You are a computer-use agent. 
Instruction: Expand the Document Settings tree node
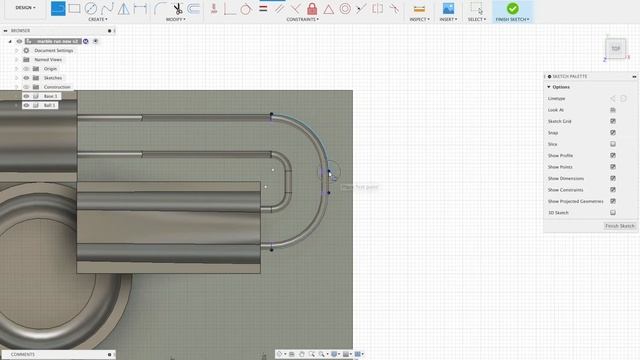click(16, 50)
